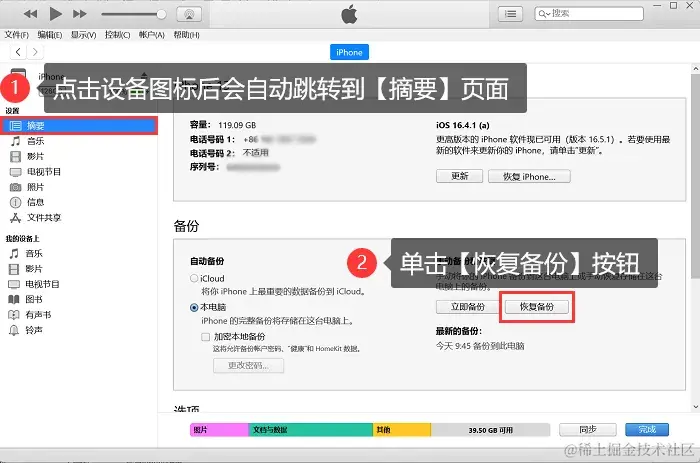700x463 pixels.
Task: Open the 编辑(E) menu
Action: (50, 35)
